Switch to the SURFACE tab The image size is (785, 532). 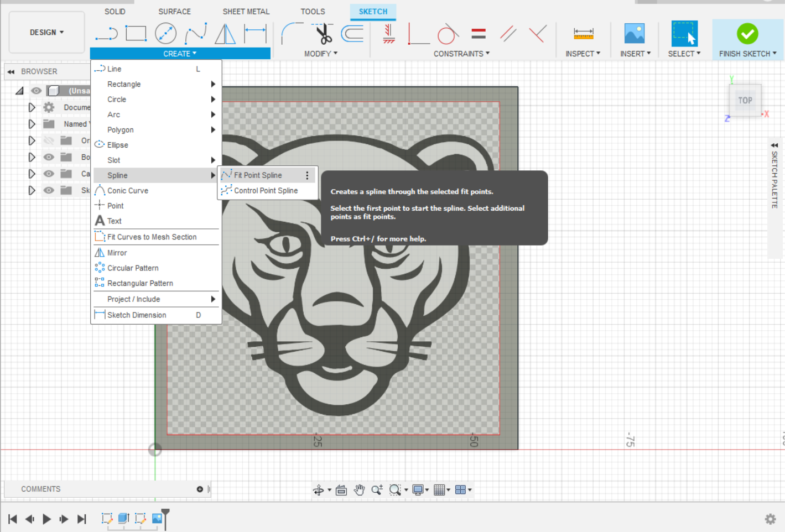click(x=174, y=12)
